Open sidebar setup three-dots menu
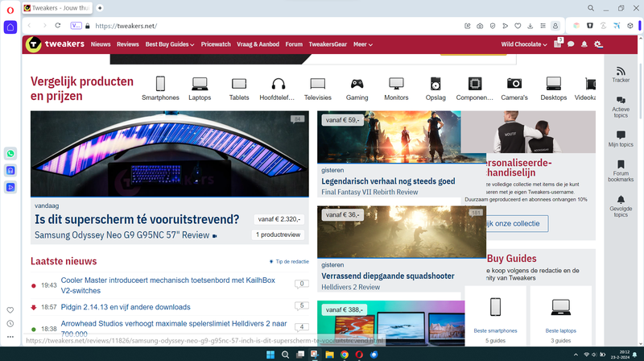The width and height of the screenshot is (644, 361). pyautogui.click(x=10, y=337)
